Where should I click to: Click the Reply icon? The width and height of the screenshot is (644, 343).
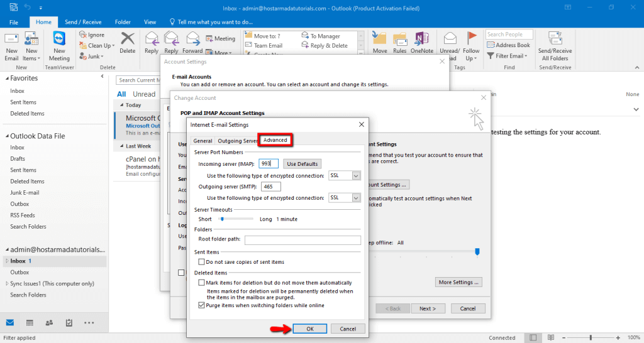pos(152,39)
